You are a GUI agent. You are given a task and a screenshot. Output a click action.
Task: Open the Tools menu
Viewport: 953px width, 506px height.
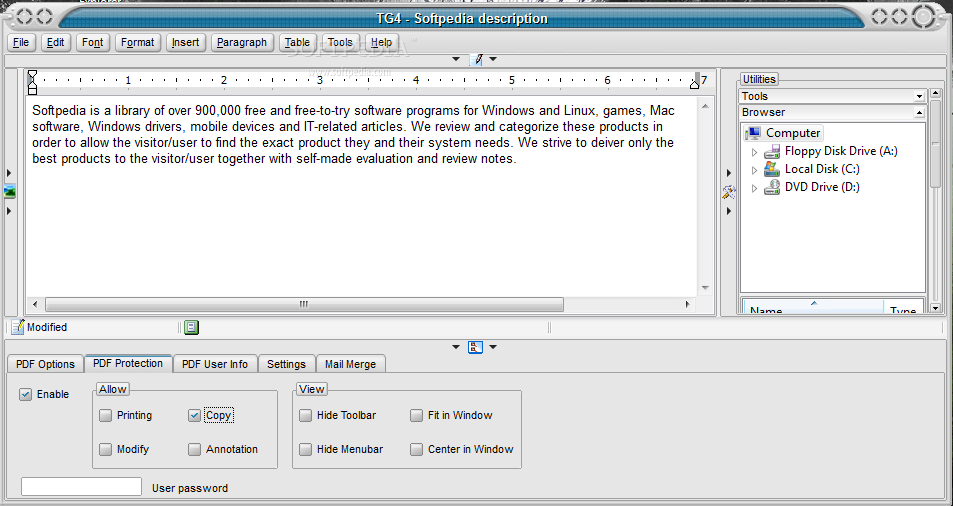click(x=340, y=43)
